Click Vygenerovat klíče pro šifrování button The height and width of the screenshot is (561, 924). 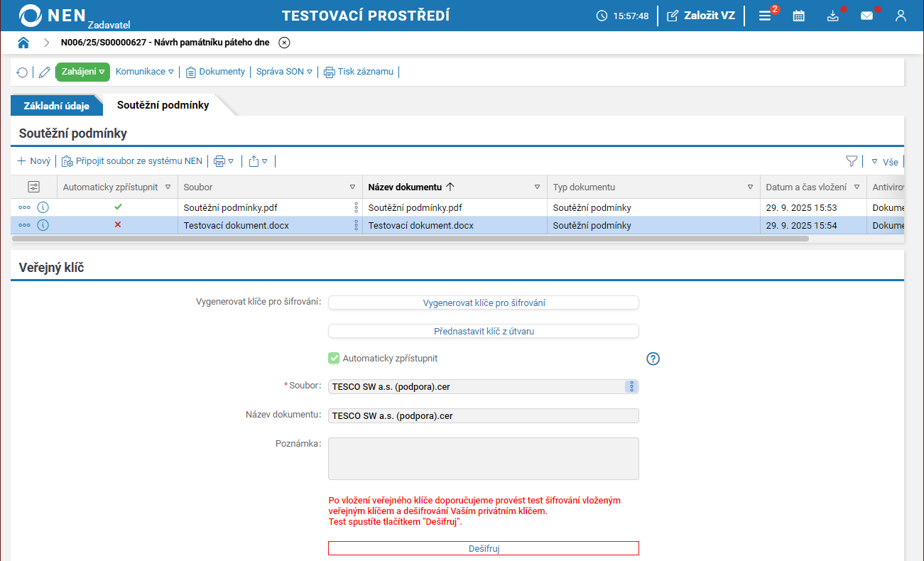(484, 303)
